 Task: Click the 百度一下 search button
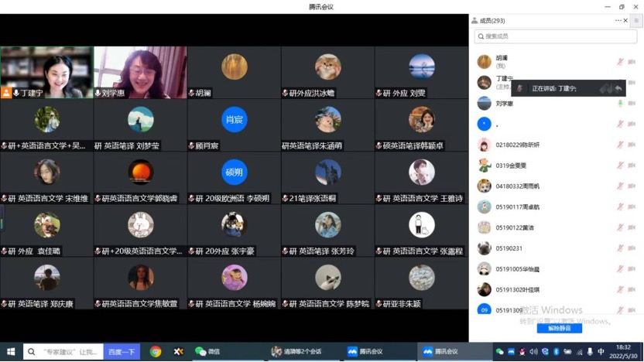121,351
